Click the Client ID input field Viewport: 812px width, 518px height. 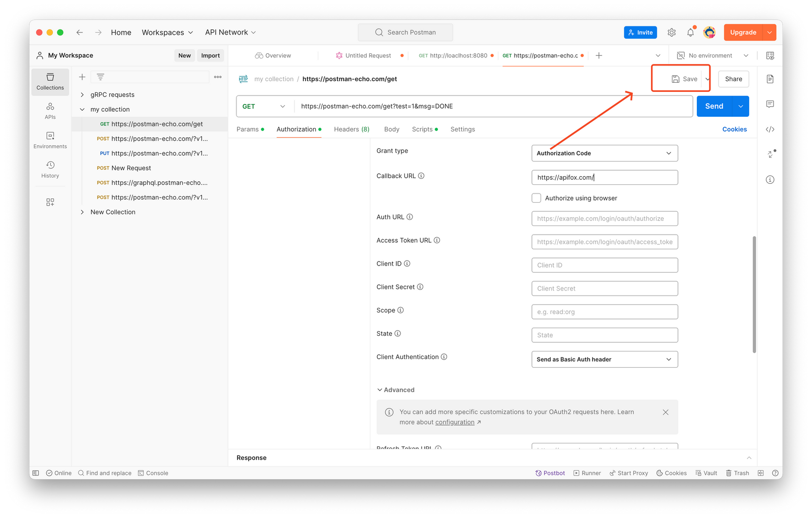(x=604, y=265)
